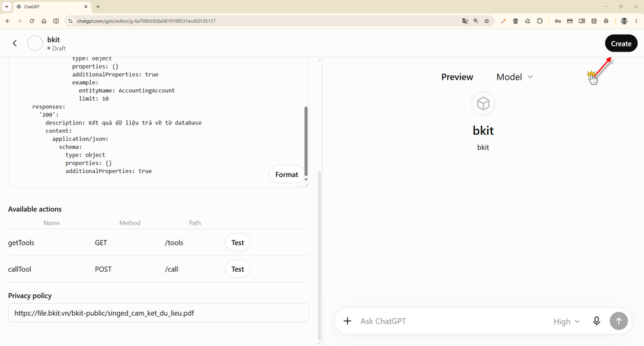Click the 'entityName: AccountingAccount' schema line

[127, 91]
